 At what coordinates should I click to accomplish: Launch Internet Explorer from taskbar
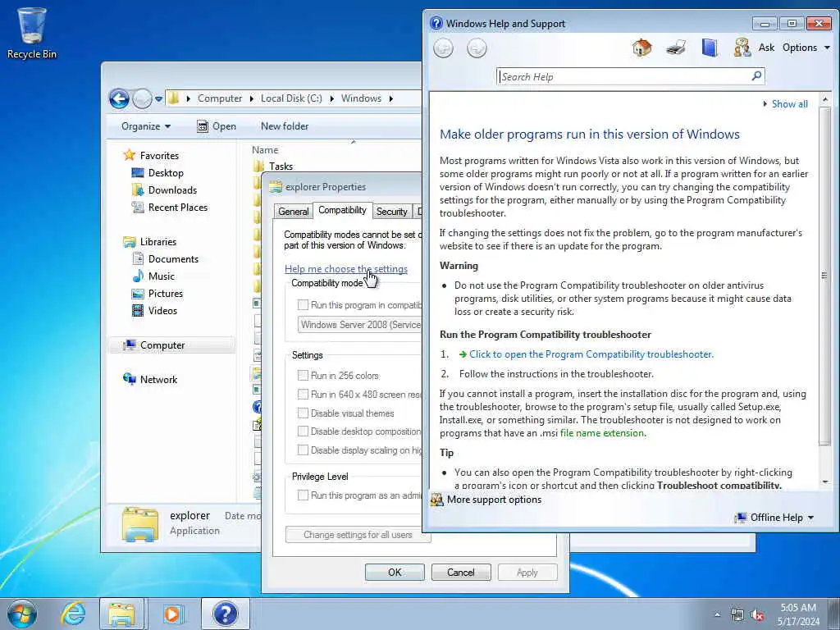click(73, 614)
